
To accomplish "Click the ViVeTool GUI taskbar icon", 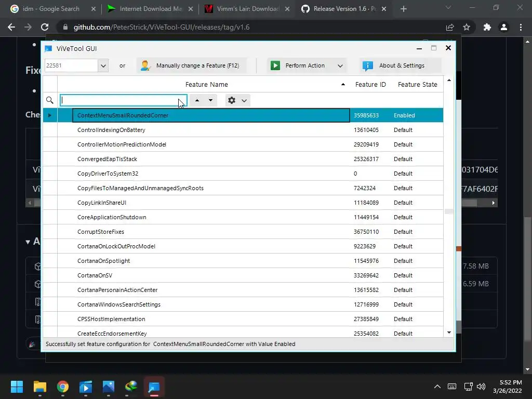I will point(154,387).
